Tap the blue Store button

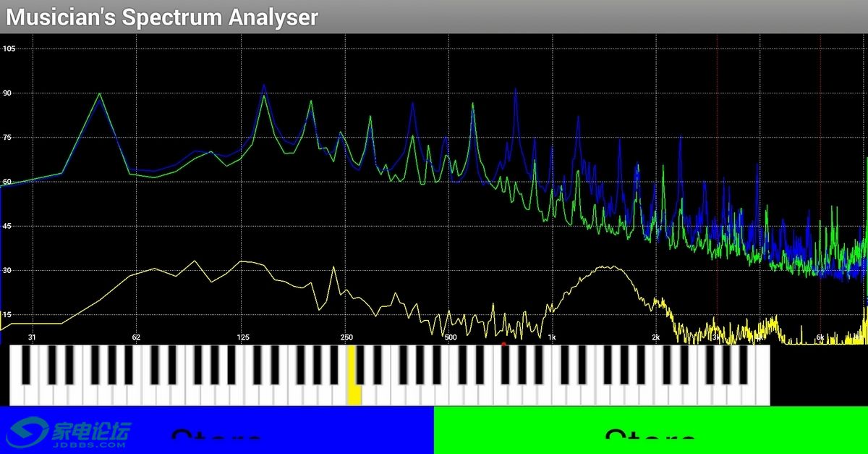tap(216, 430)
